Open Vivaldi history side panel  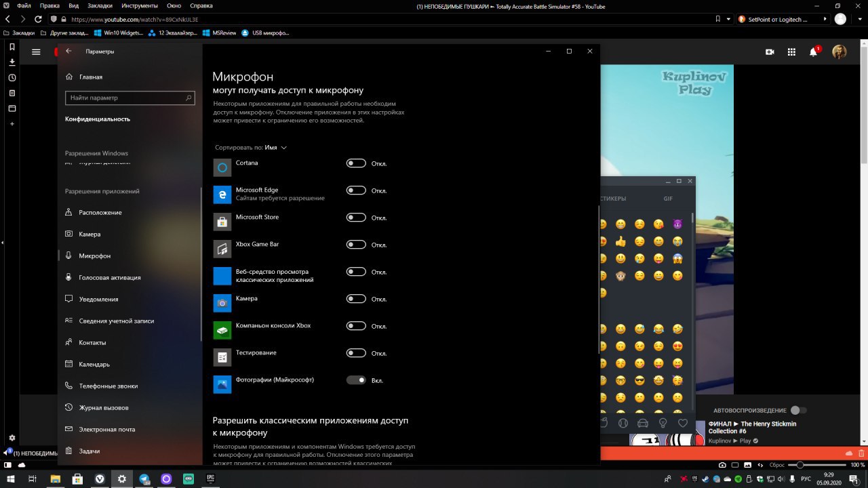[12, 77]
